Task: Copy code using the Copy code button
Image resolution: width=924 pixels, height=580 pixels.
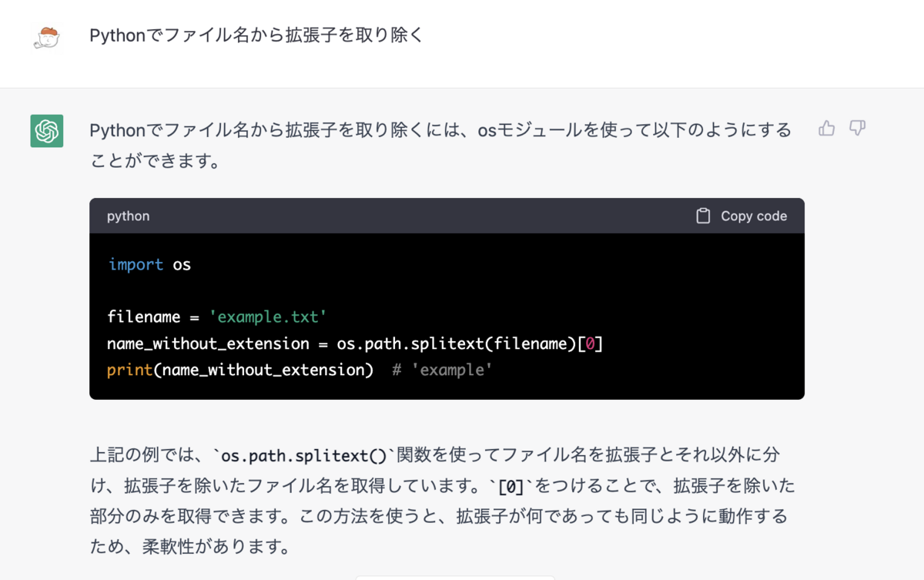Action: click(x=742, y=216)
